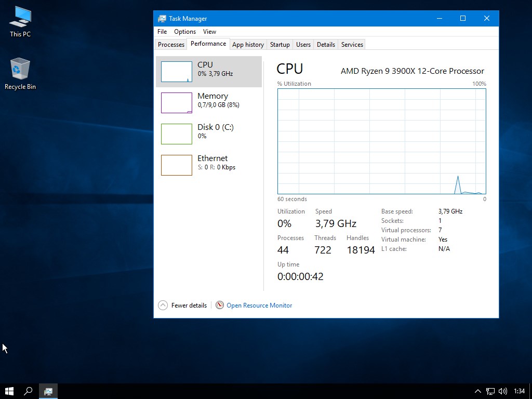This screenshot has height=399, width=532.
Task: Click the L1 cache label
Action: pos(394,249)
